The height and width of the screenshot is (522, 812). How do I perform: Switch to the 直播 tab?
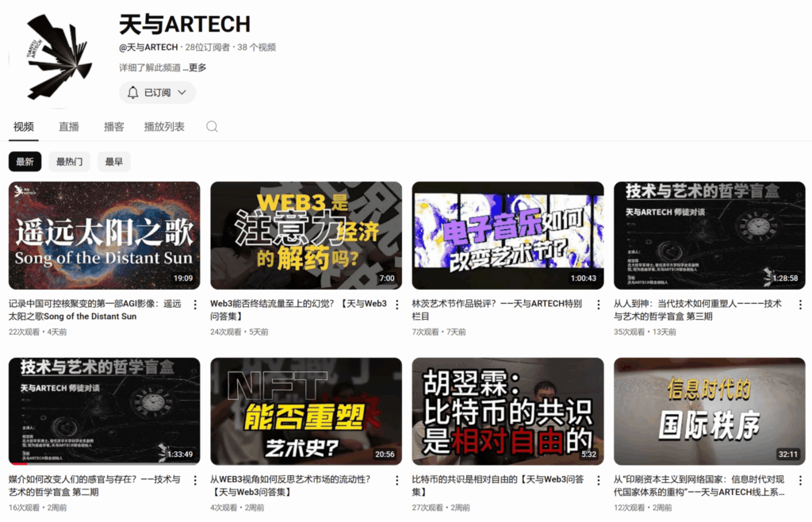tap(69, 127)
